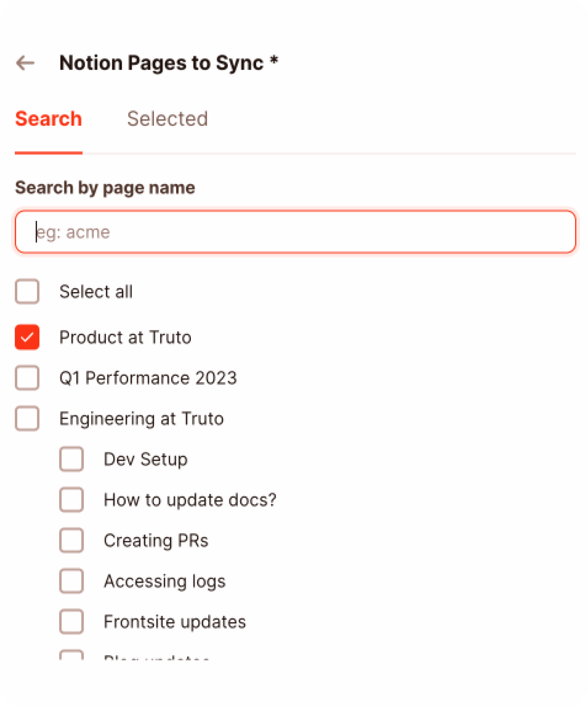Click the Dev Setup page label

(145, 459)
